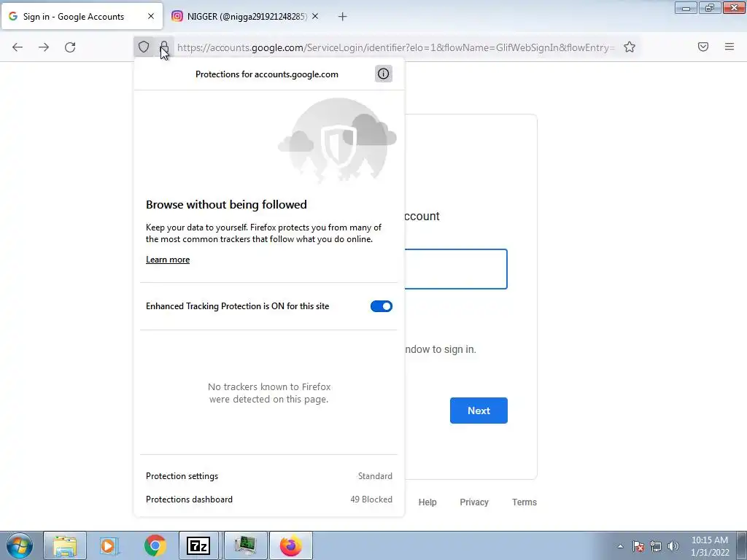Go forward with the forward arrow
Screen dimensions: 747x560
[x=44, y=47]
